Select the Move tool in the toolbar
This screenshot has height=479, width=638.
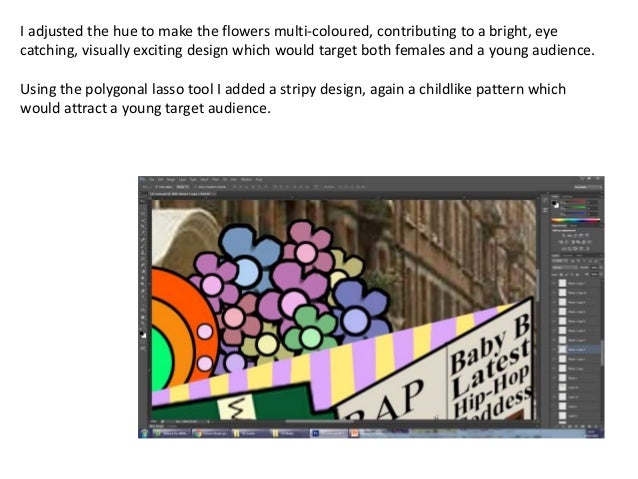(143, 201)
